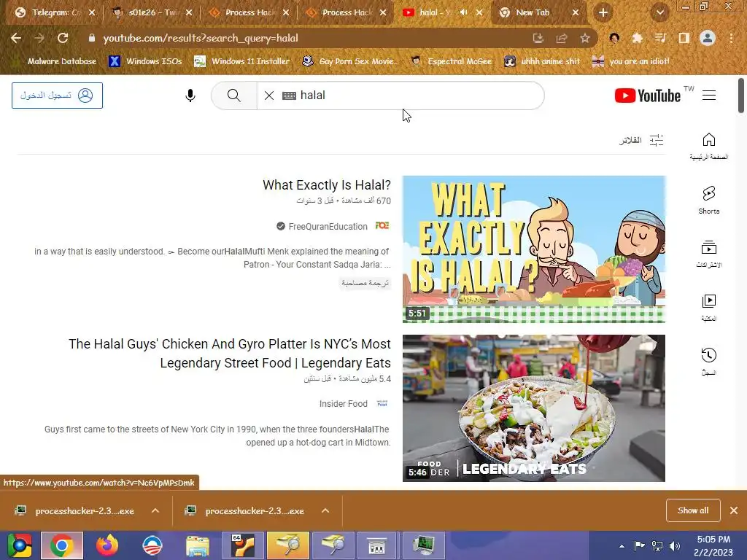Viewport: 747px width, 560px height.
Task: Open Shorts from the sidebar
Action: tap(708, 200)
